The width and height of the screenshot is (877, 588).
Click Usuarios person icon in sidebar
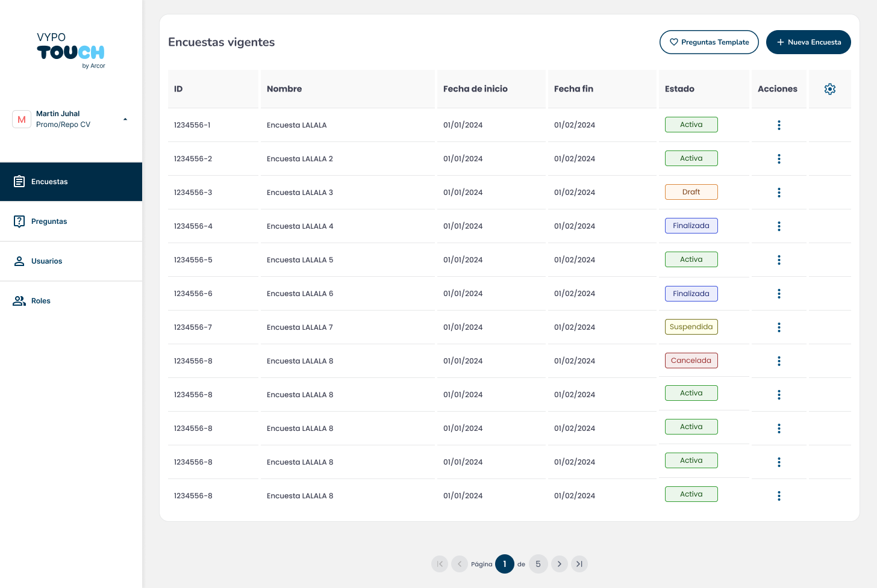(x=19, y=261)
